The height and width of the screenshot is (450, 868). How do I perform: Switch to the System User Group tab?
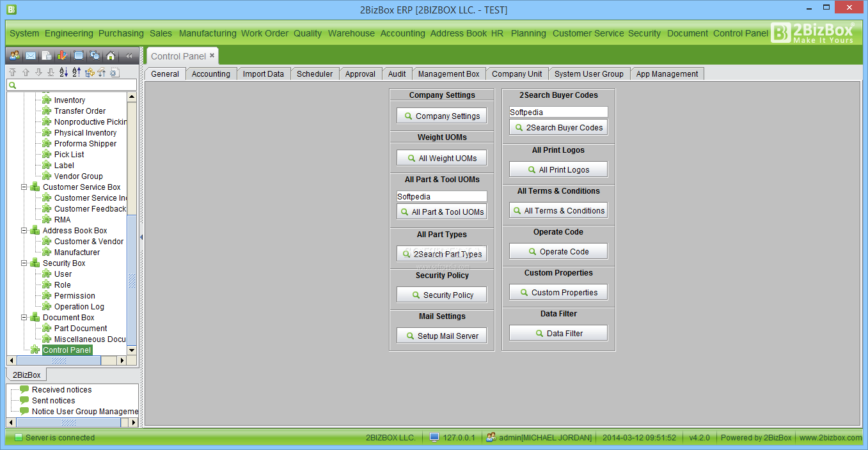pos(589,74)
